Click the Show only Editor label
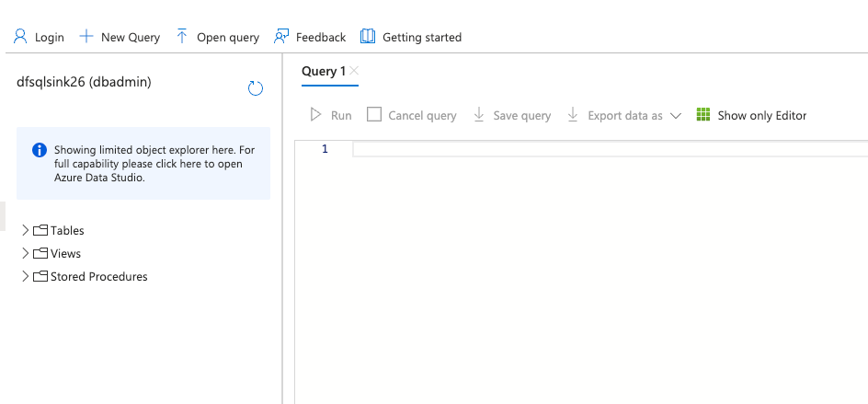This screenshot has height=404, width=868. 762,115
